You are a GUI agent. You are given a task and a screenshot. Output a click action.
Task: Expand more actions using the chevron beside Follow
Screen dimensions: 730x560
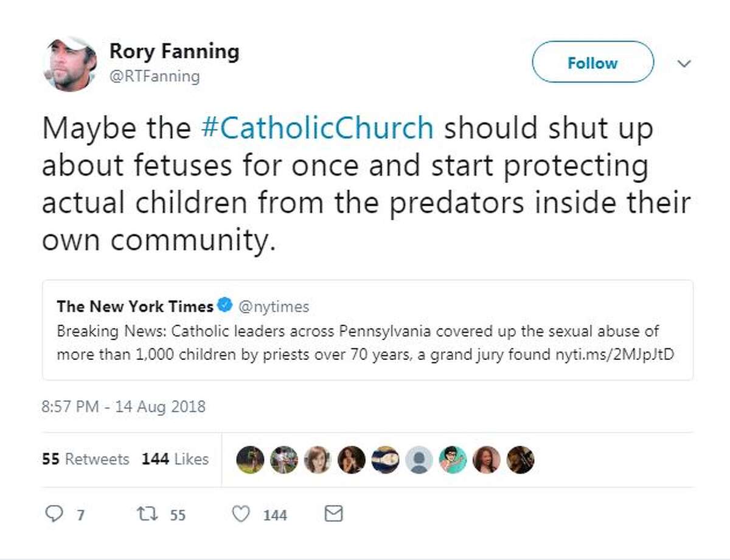pyautogui.click(x=685, y=63)
